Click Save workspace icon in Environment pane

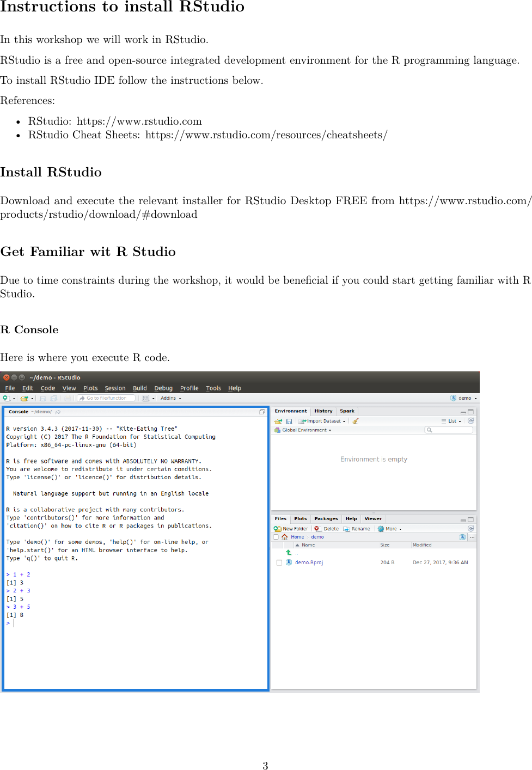click(x=289, y=421)
